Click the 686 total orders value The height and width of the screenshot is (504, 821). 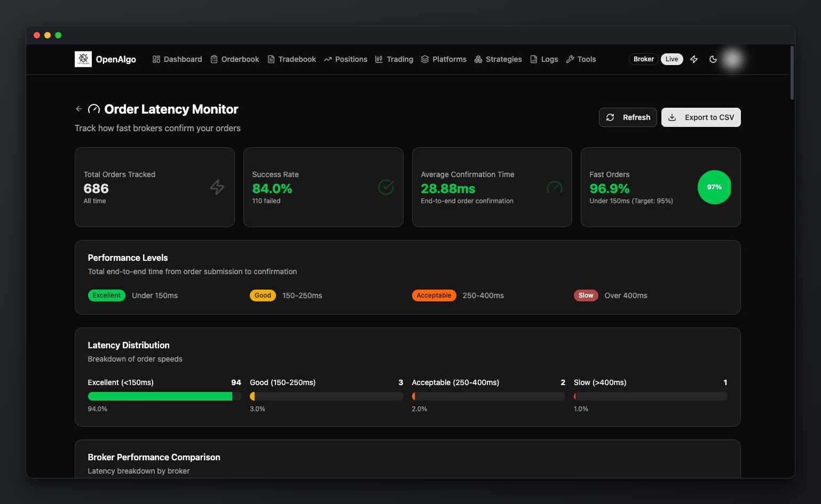(x=96, y=189)
